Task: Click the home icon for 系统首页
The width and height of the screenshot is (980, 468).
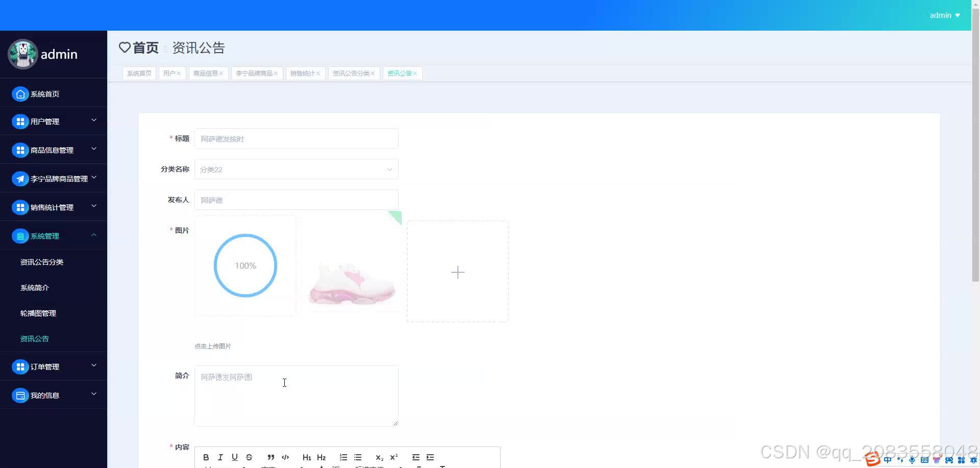Action: pyautogui.click(x=20, y=94)
